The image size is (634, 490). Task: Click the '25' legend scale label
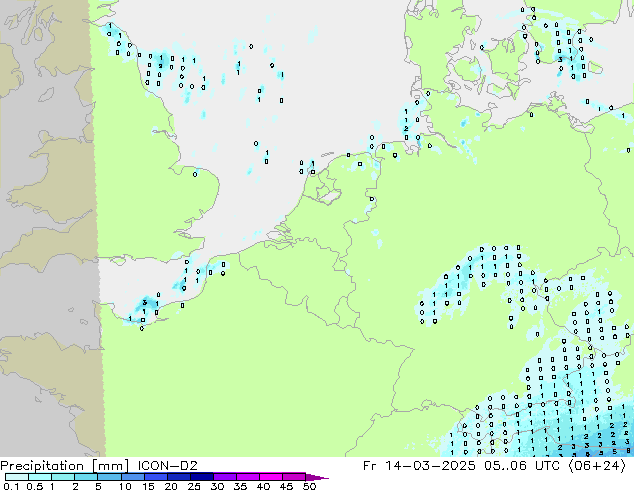[194, 486]
